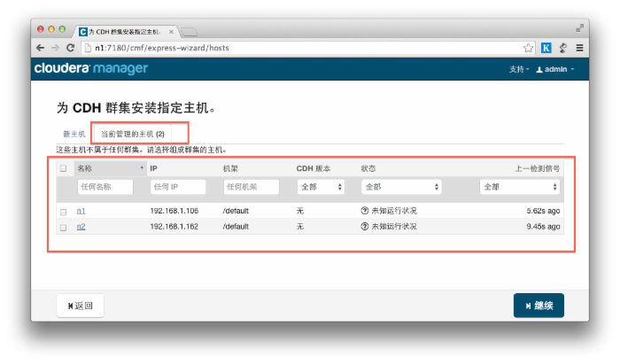Click the unknown health status icon for n1

[364, 212]
